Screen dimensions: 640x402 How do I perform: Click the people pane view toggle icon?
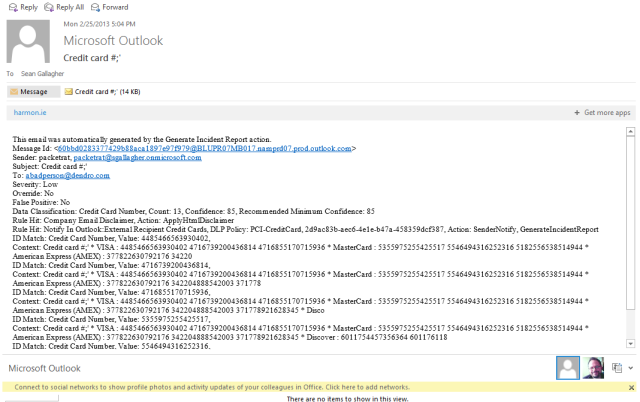coord(617,368)
